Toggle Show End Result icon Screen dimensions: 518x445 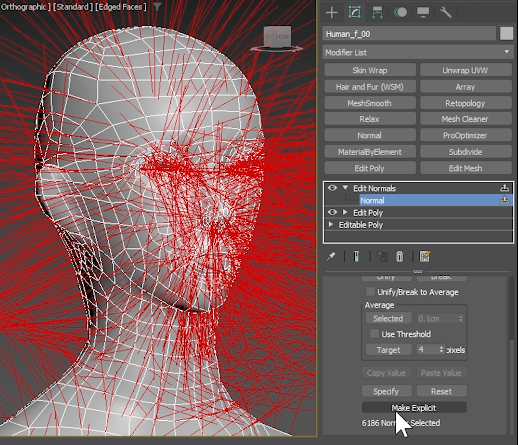pyautogui.click(x=356, y=256)
